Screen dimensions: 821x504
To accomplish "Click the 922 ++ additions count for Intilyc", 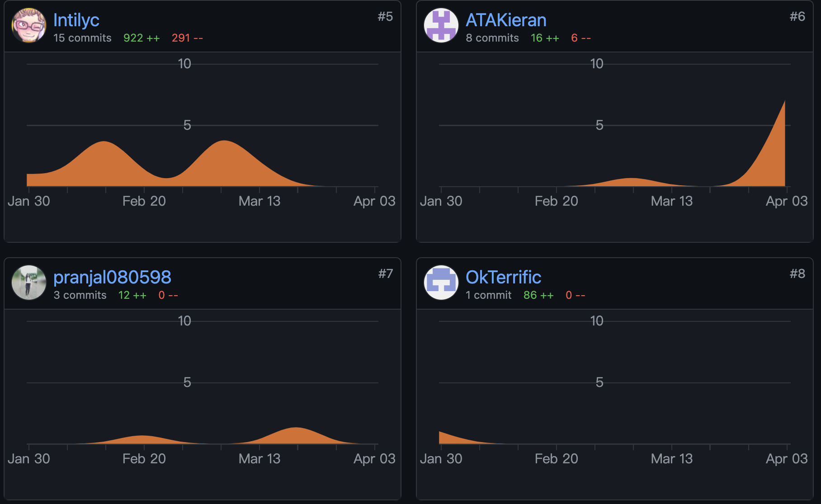I will [x=142, y=38].
